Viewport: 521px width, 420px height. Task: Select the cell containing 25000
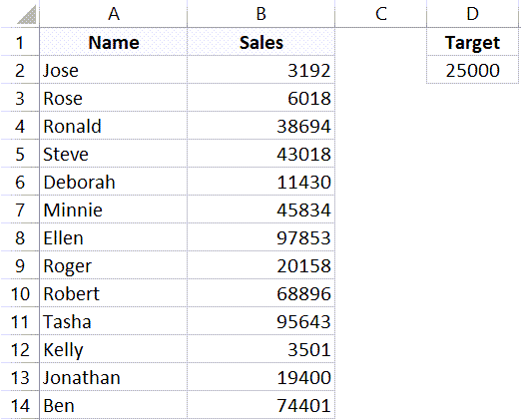point(472,70)
